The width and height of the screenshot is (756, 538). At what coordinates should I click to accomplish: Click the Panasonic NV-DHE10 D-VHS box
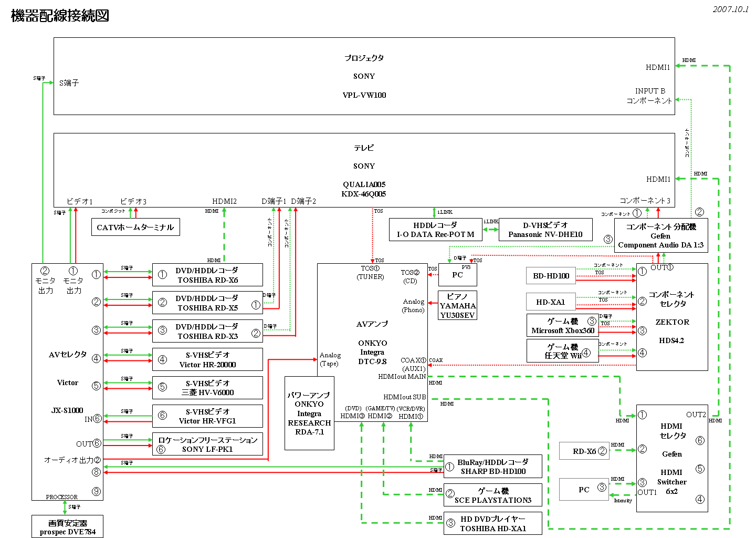click(545, 230)
